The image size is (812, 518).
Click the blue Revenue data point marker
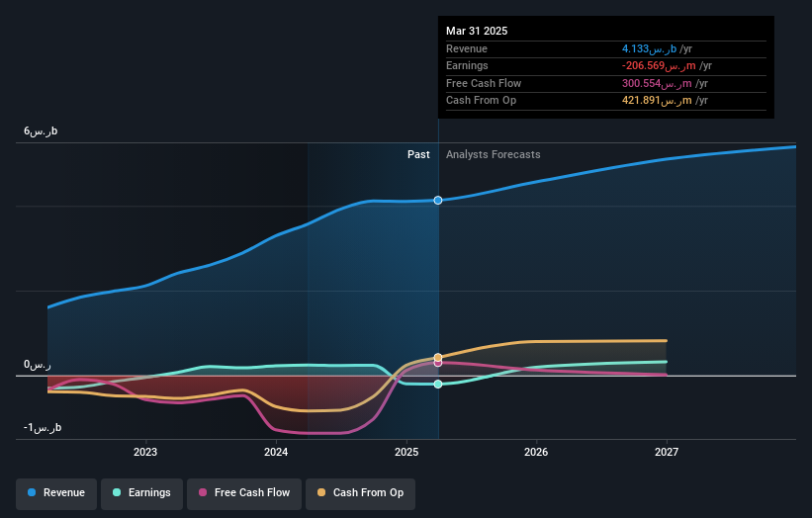pyautogui.click(x=438, y=201)
